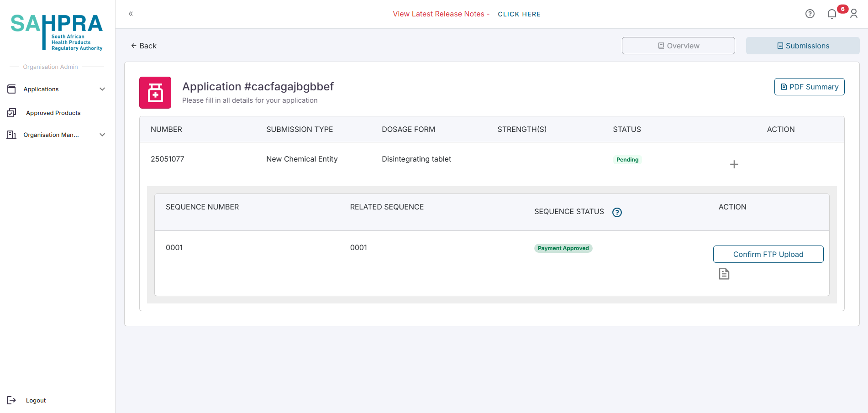Expand the Organisation Management chevron
Viewport: 868px width, 413px height.
[102, 135]
